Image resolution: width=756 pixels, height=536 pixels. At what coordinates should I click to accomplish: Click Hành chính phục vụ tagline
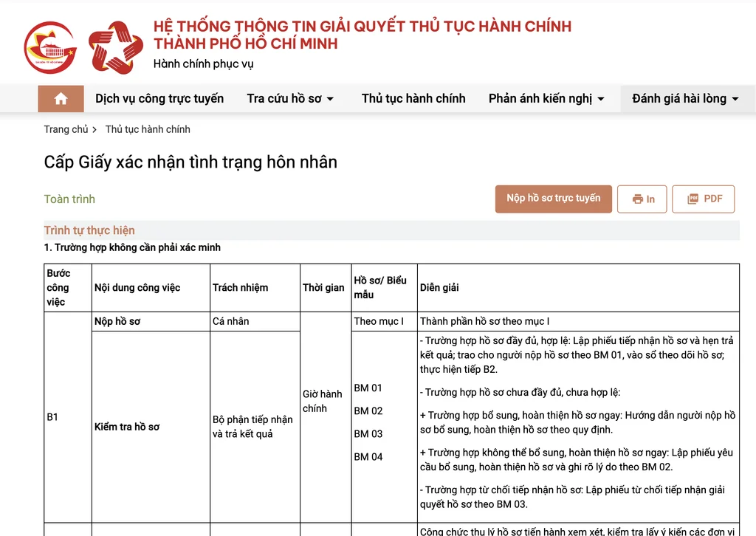(x=204, y=63)
